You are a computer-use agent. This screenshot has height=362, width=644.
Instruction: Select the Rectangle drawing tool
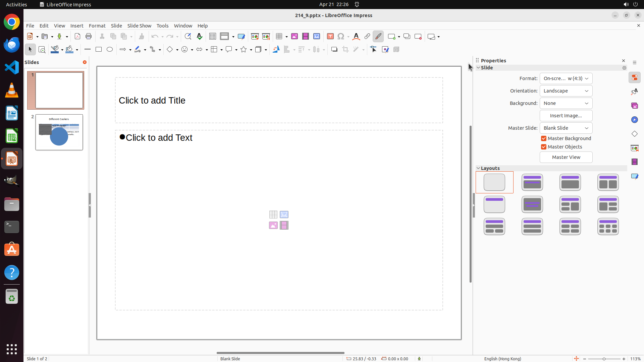point(99,49)
